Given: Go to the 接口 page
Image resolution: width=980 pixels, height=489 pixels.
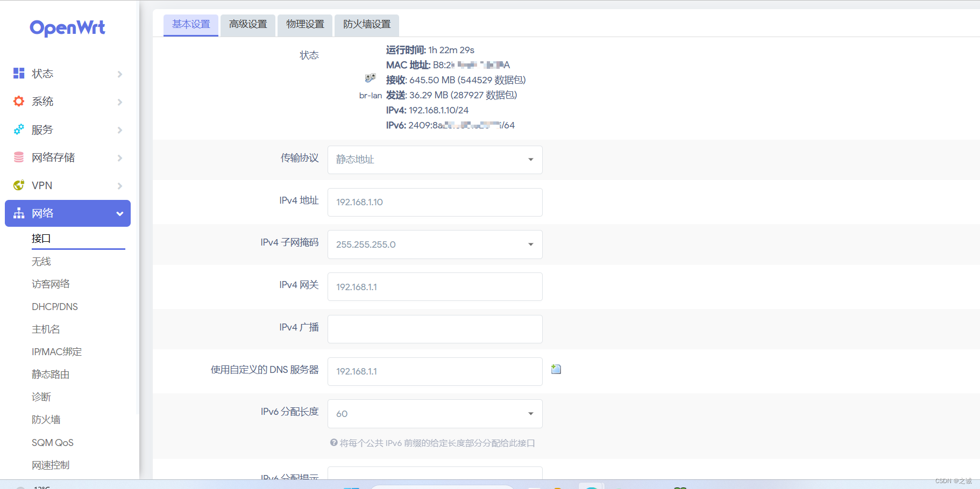Looking at the screenshot, I should pos(41,239).
